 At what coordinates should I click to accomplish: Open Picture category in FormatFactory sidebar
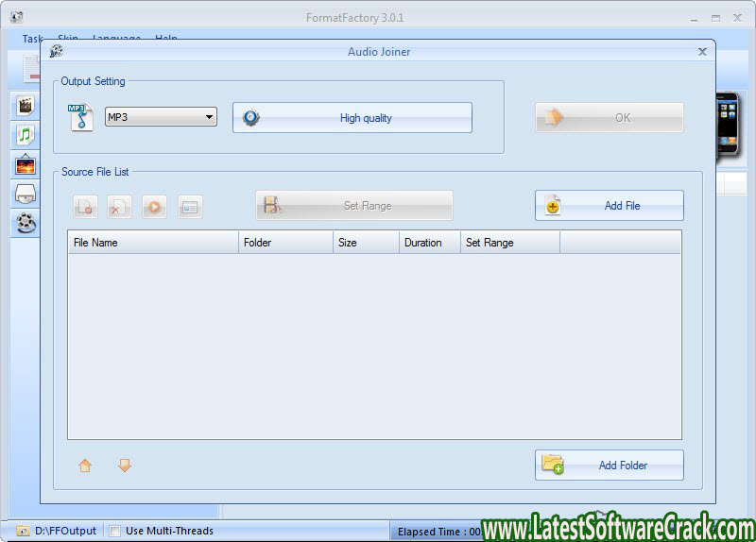(26, 164)
